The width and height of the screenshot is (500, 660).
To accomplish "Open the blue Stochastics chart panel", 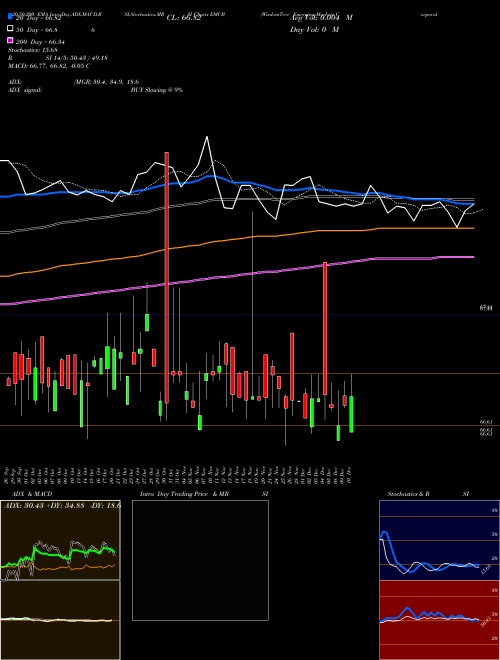I will pos(439,540).
